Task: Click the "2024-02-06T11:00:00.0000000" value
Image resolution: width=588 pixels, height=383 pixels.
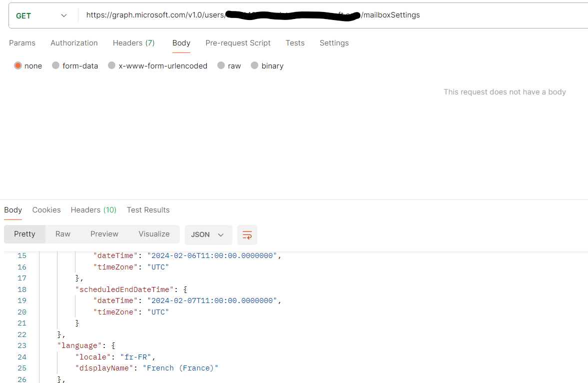Action: (x=212, y=255)
